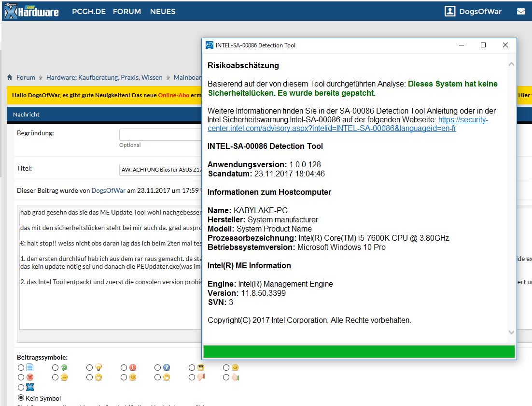532x406 pixels.
Task: Minimize the INTEL-SA-00086 Detection Tool window
Action: 462,45
